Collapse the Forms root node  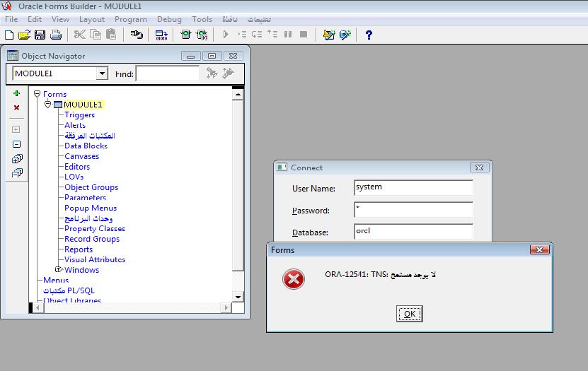(38, 94)
